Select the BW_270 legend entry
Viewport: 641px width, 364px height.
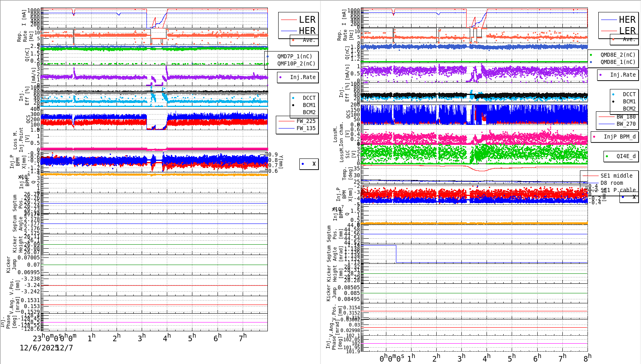pyautogui.click(x=626, y=124)
